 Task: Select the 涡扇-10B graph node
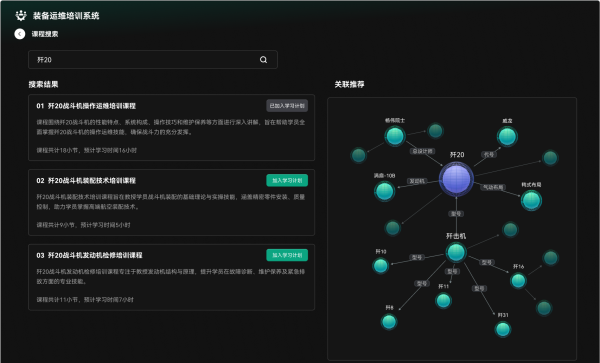point(385,191)
